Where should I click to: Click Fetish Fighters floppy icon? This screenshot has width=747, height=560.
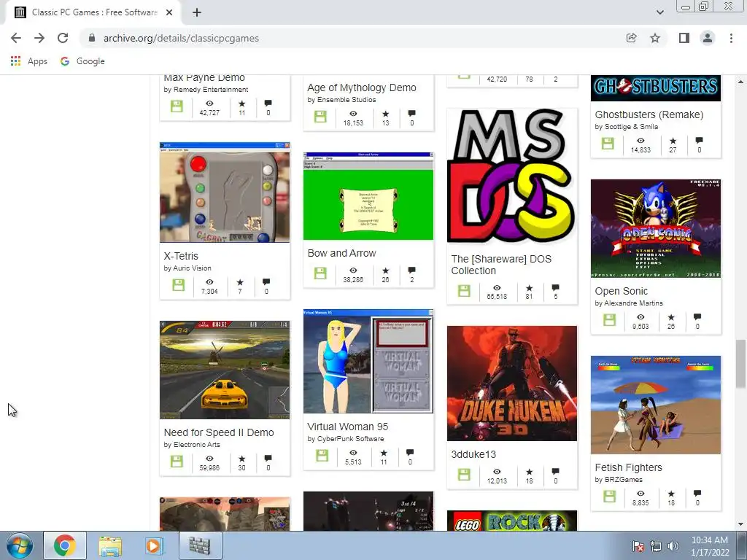coord(609,496)
